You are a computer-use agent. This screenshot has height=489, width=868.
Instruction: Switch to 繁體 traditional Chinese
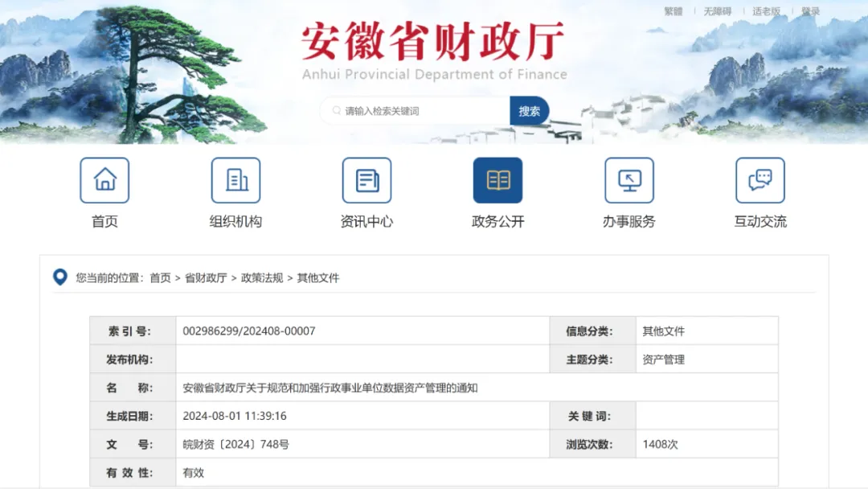click(x=673, y=11)
